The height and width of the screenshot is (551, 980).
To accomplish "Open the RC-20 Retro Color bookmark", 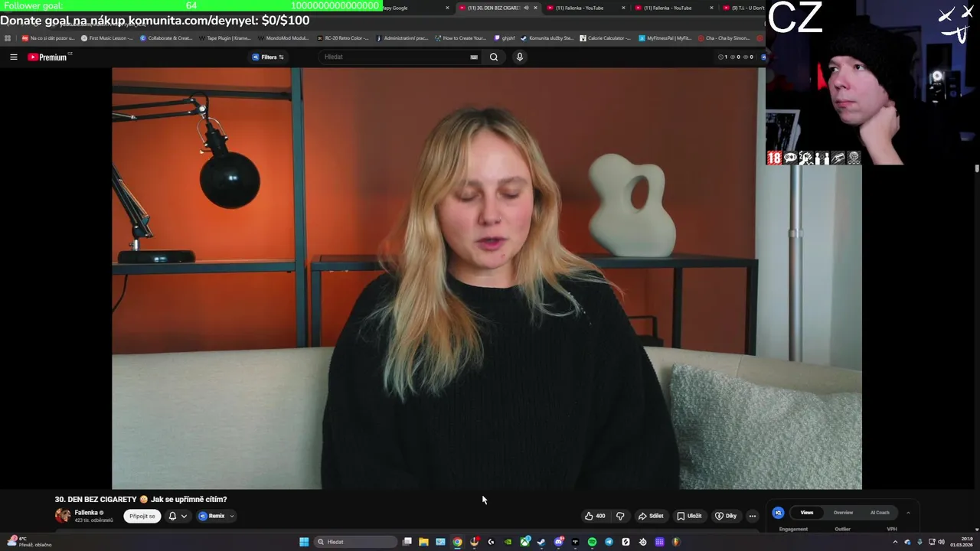I will click(x=343, y=37).
